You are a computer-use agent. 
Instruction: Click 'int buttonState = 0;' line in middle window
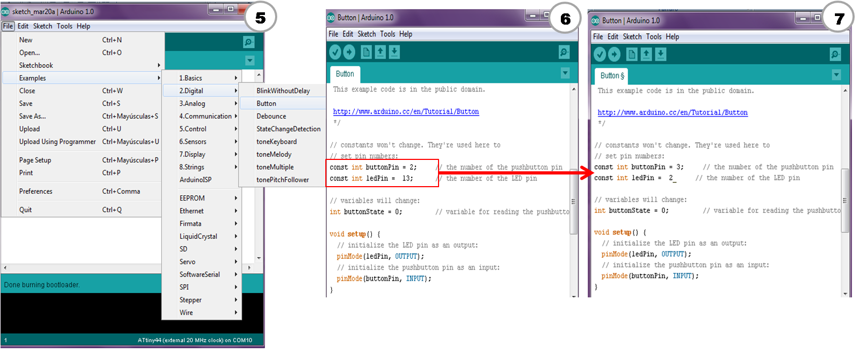coord(366,212)
